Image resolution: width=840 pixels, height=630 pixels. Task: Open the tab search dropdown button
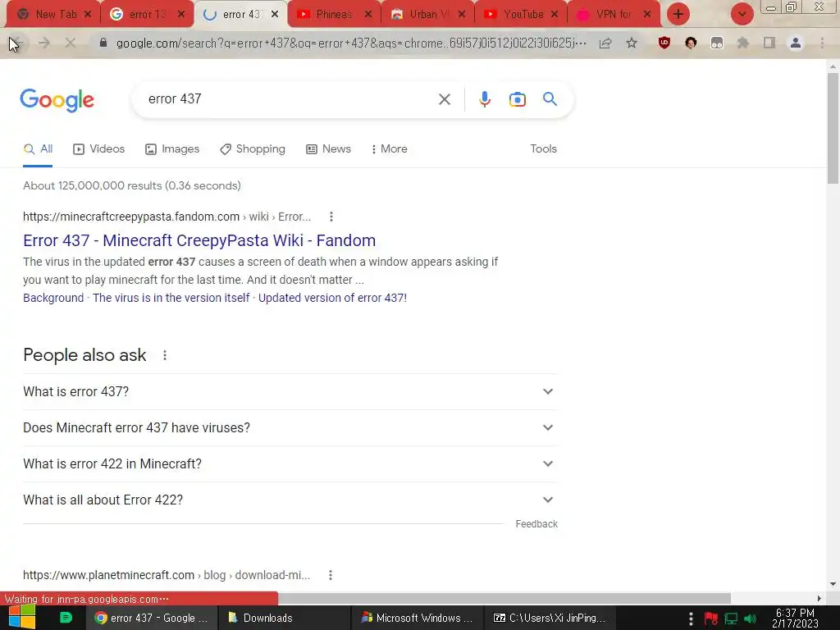point(742,14)
